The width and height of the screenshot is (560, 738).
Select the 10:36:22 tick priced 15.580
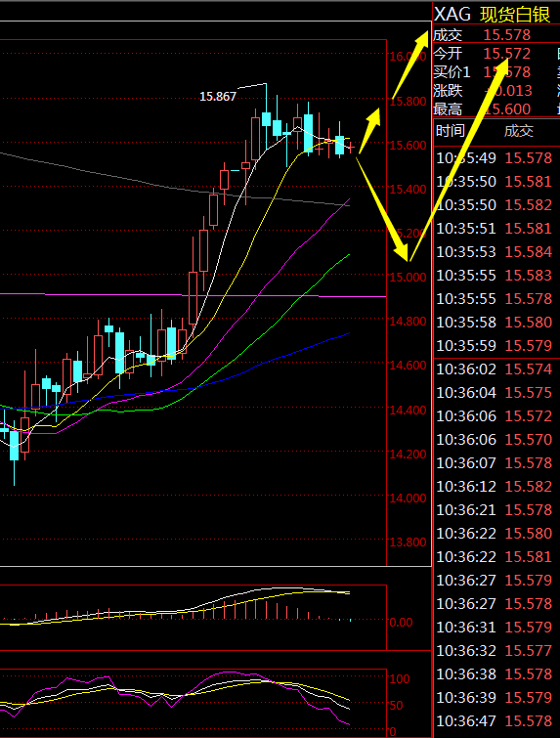[495, 534]
